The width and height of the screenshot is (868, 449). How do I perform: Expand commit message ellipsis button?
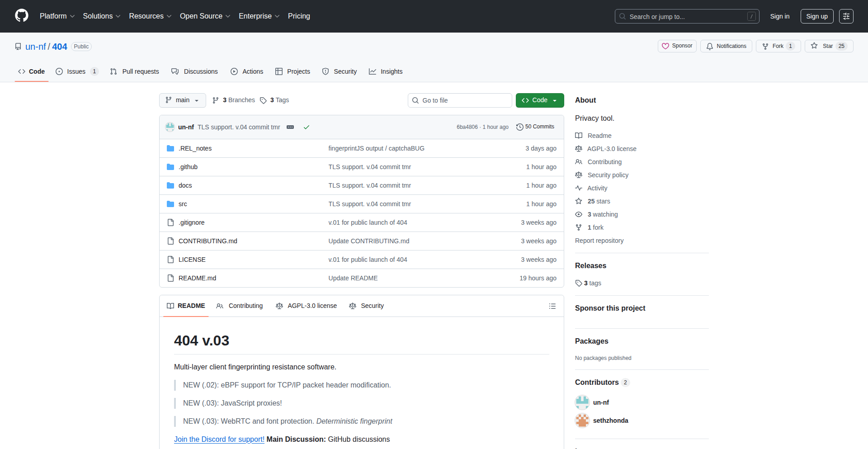(x=290, y=127)
